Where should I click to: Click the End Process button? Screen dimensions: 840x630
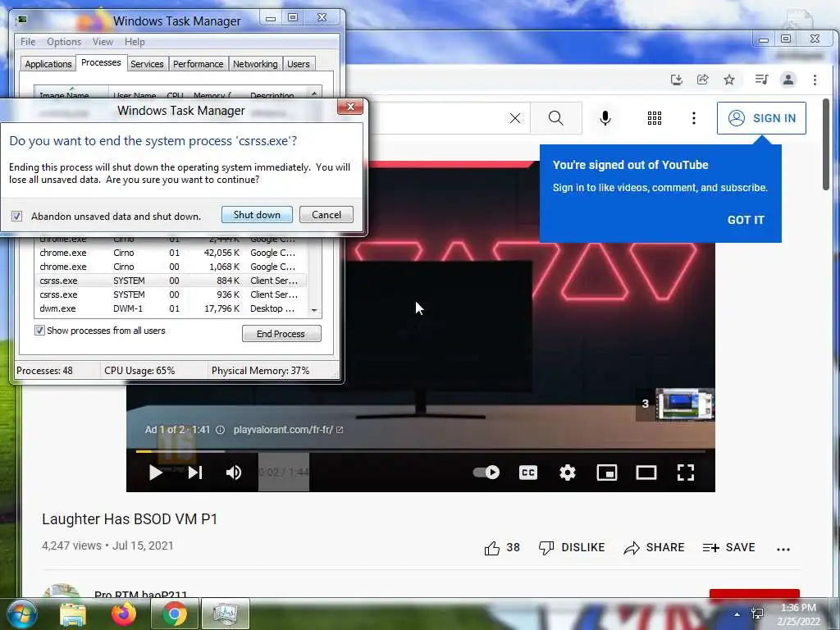point(281,333)
